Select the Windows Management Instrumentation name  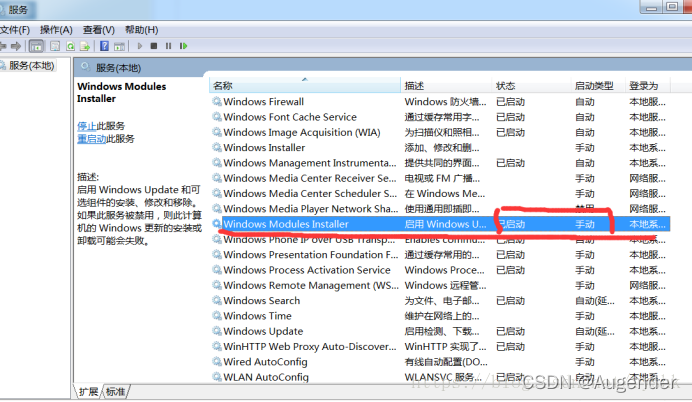[310, 163]
